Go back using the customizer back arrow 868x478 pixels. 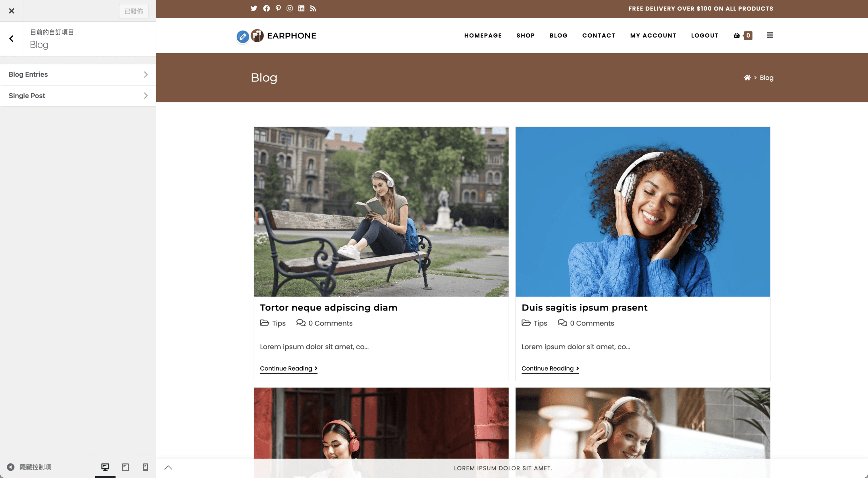coord(12,39)
